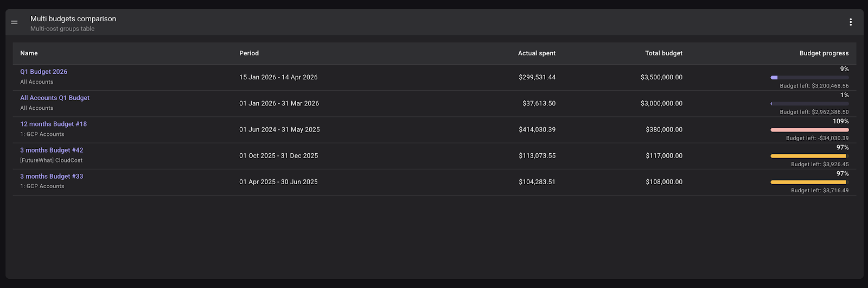Viewport: 868px width, 288px height.
Task: Click the 9% progress bar for Q1 Budget 2026
Action: pos(809,78)
